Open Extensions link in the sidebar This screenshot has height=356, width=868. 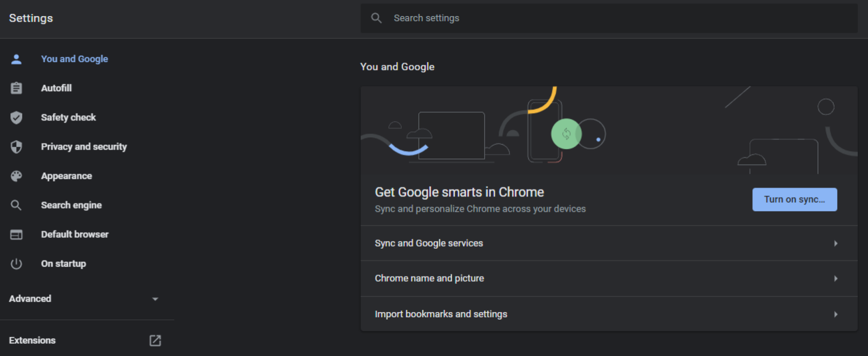click(x=32, y=340)
